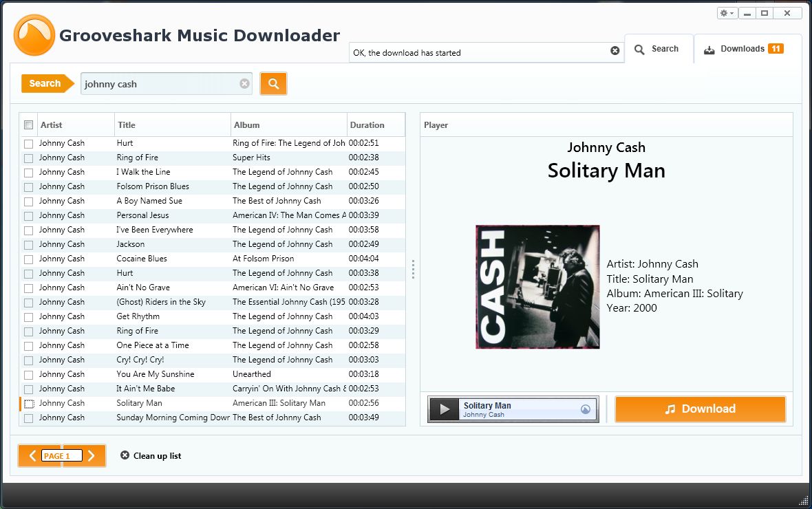Select the You Are My Sunshine title

156,374
